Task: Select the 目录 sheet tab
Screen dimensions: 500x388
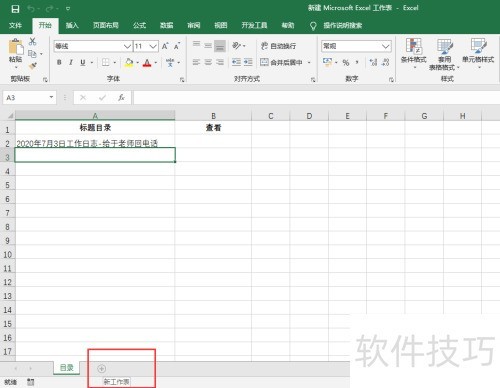Action: (67, 368)
